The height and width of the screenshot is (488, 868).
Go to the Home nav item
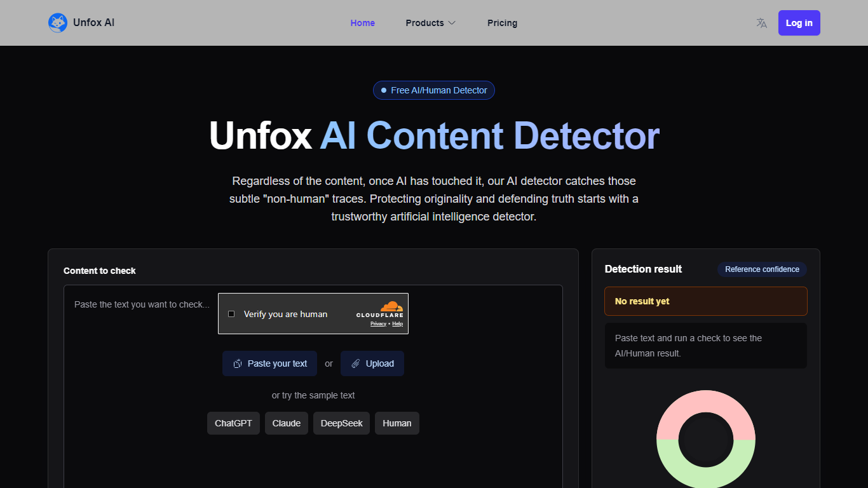click(363, 23)
